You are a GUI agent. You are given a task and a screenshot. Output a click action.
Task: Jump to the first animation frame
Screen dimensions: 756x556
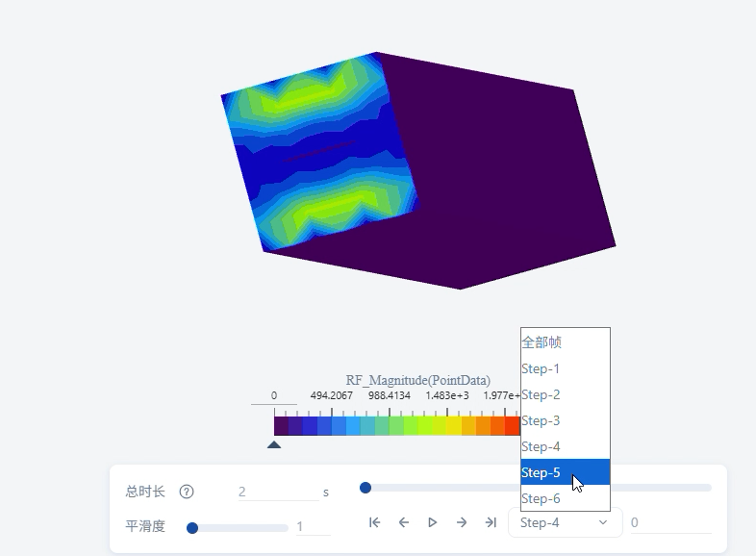point(374,522)
